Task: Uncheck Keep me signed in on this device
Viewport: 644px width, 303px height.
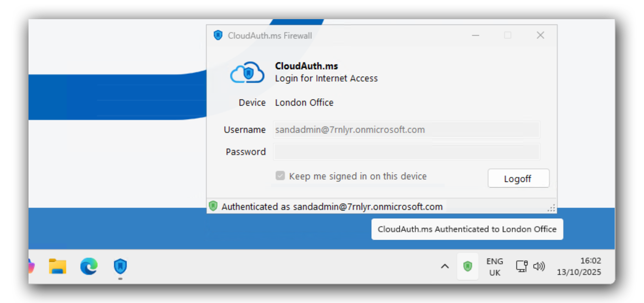Action: point(280,176)
